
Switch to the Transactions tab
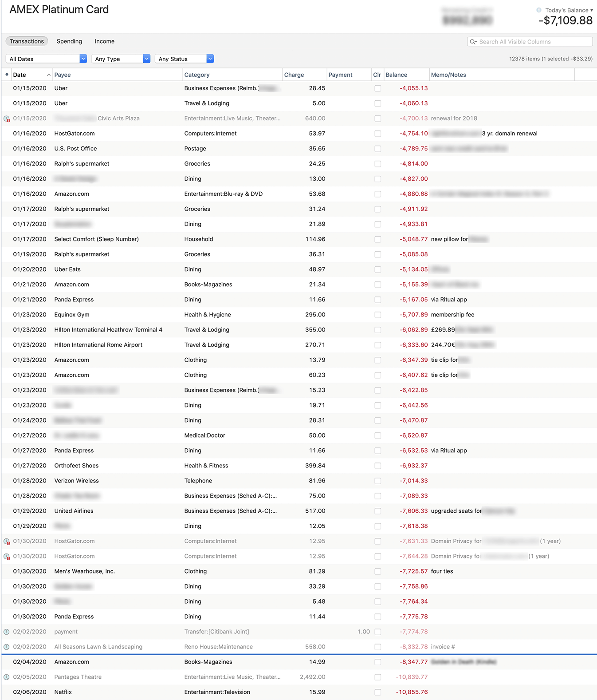point(27,41)
